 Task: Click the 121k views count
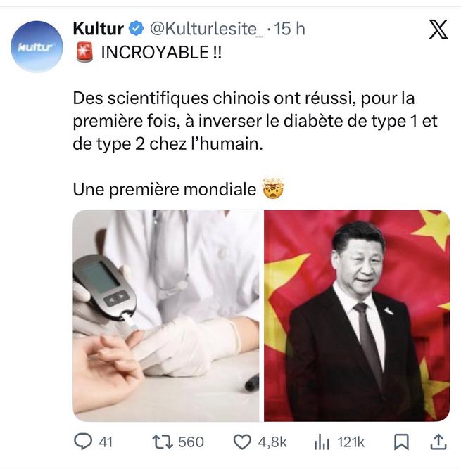(x=351, y=442)
